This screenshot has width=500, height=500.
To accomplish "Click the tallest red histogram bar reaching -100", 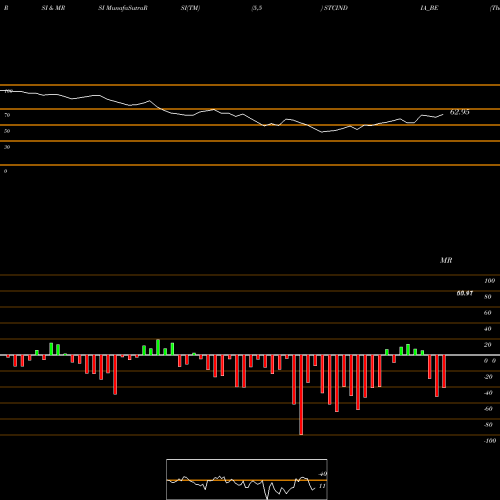I will [301, 395].
